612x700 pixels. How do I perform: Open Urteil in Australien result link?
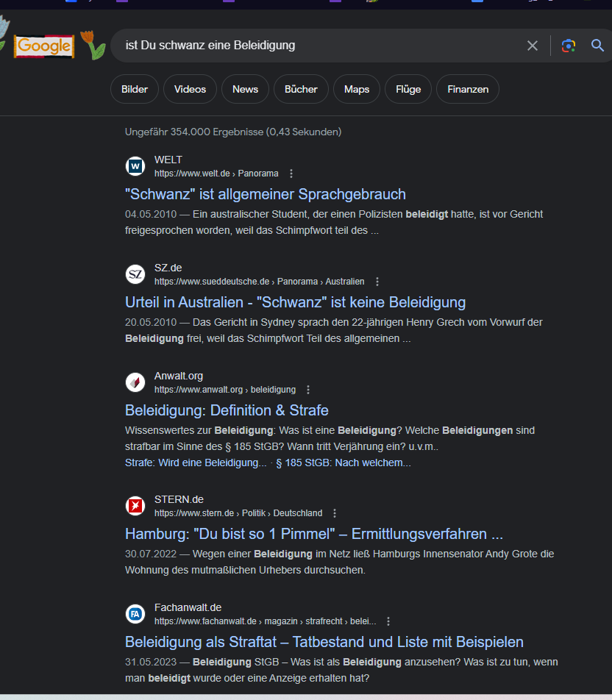coord(295,302)
